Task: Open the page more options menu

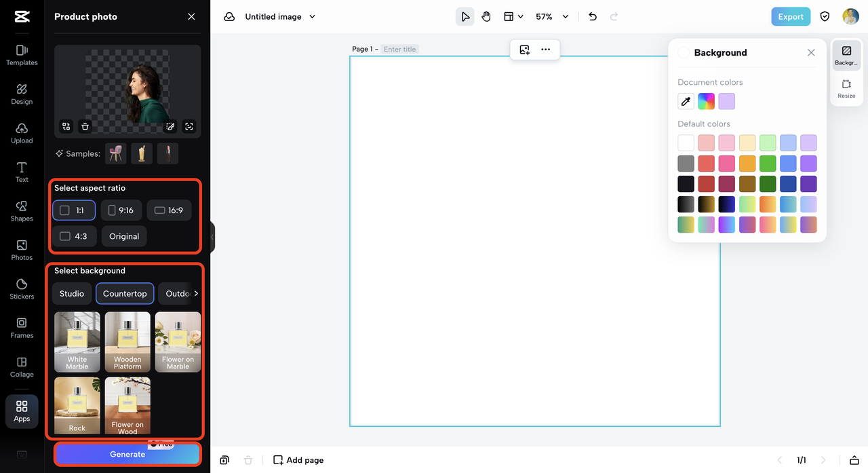Action: (546, 50)
